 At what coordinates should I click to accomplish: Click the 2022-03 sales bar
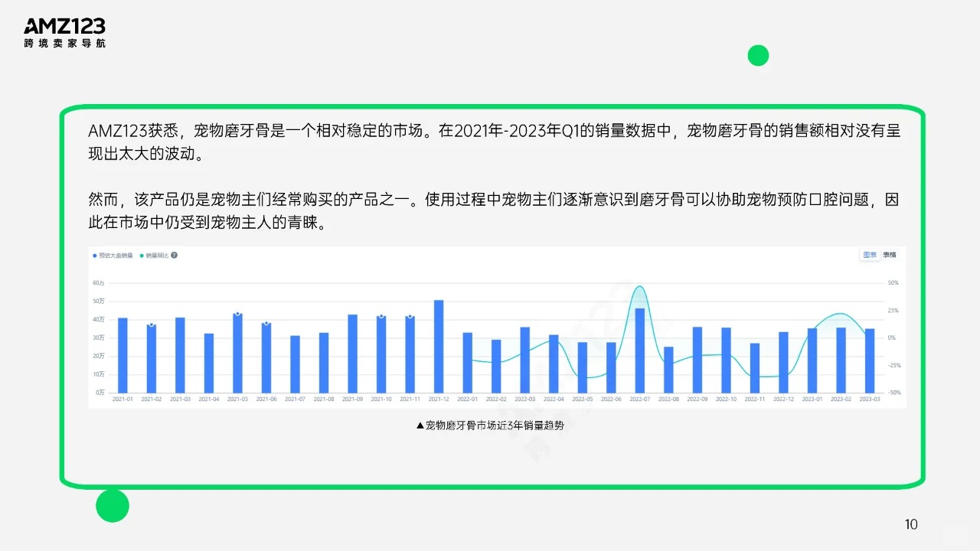[525, 360]
